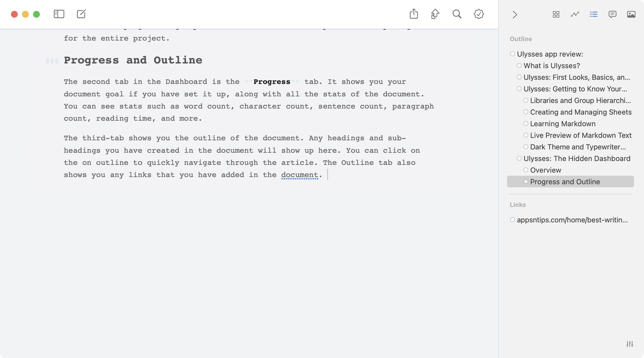The width and height of the screenshot is (644, 358).
Task: Click the Comments icon in toolbar
Action: (x=613, y=14)
